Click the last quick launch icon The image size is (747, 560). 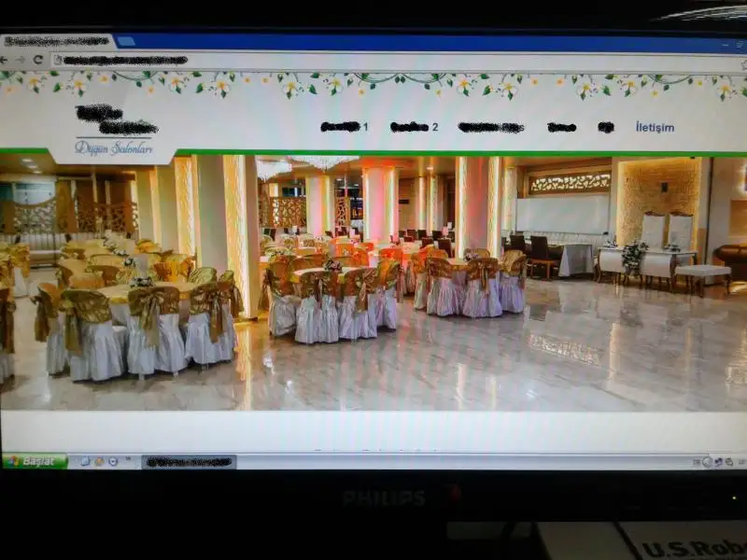pos(113,461)
